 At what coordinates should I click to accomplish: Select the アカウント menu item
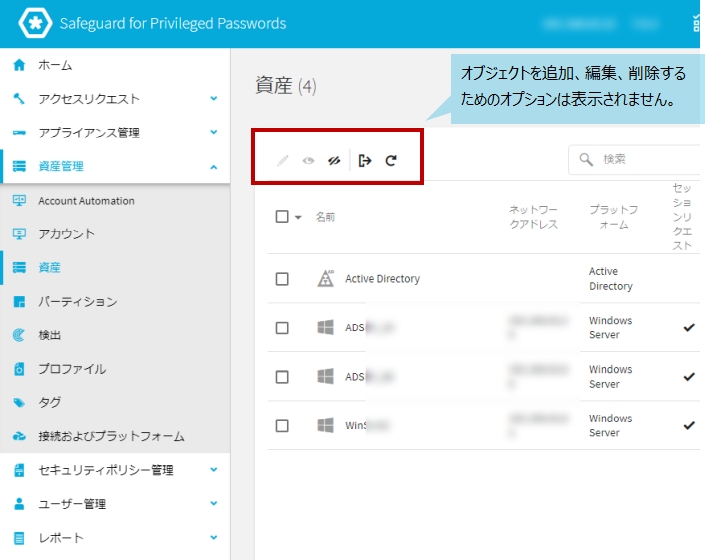pos(115,234)
